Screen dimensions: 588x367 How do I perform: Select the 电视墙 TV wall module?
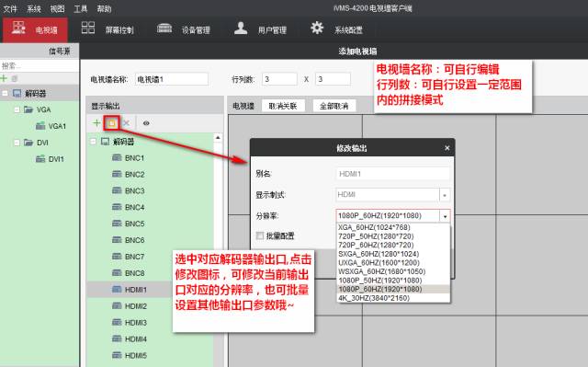35,29
